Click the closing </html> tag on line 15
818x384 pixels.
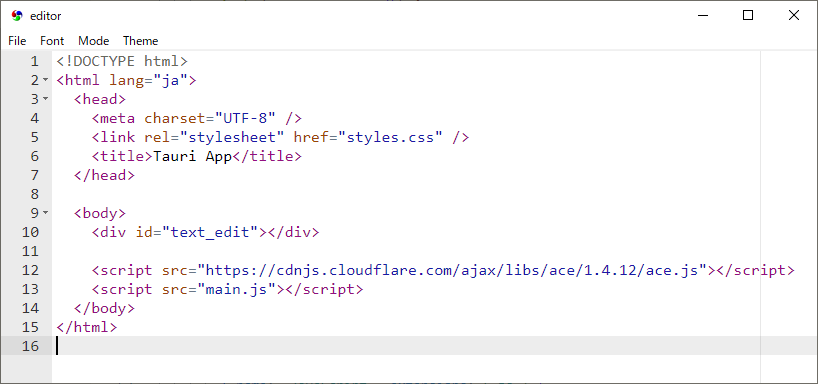[87, 327]
